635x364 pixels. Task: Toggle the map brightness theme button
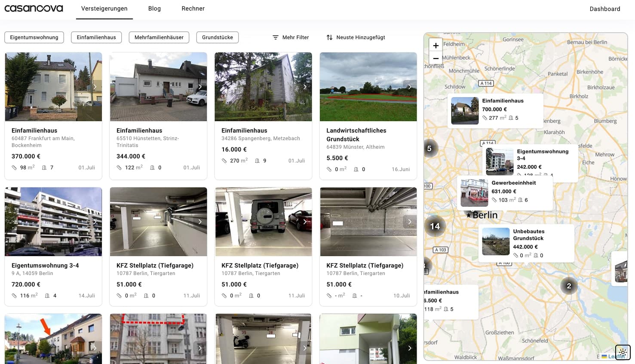click(623, 352)
